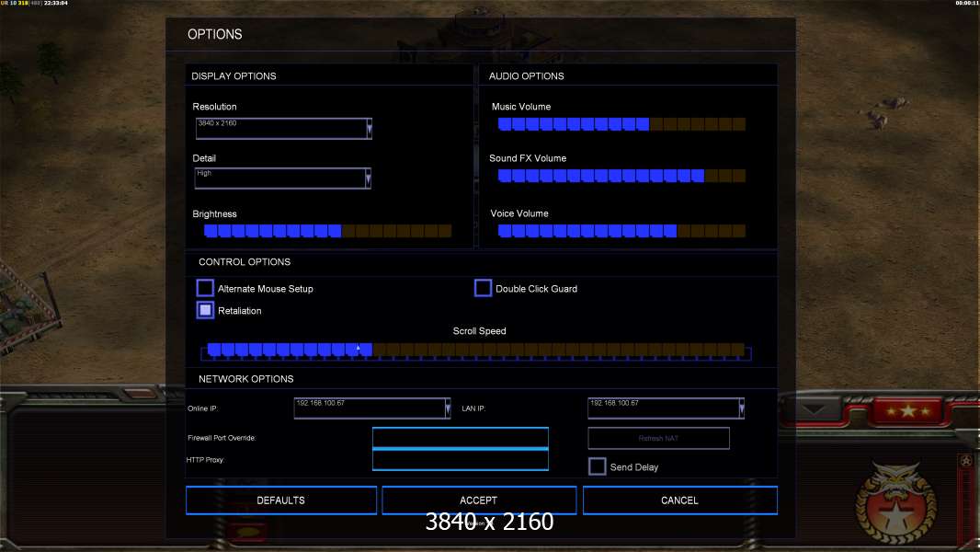Click the Scroll Speed label
This screenshot has width=980, height=552.
pos(479,331)
